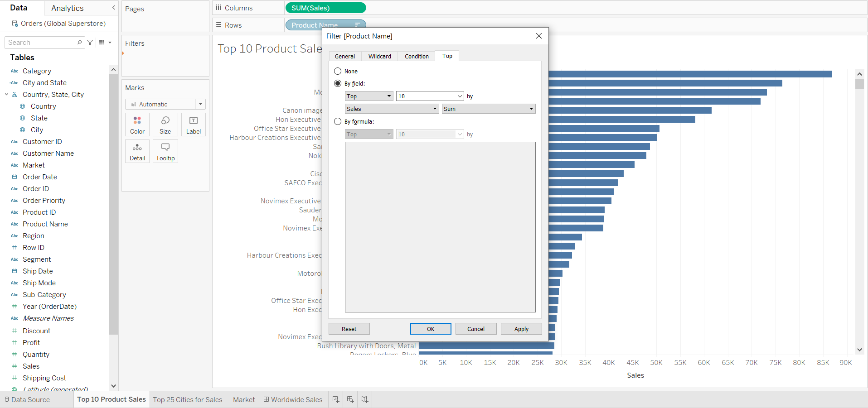Click the Orders data source icon

point(15,24)
